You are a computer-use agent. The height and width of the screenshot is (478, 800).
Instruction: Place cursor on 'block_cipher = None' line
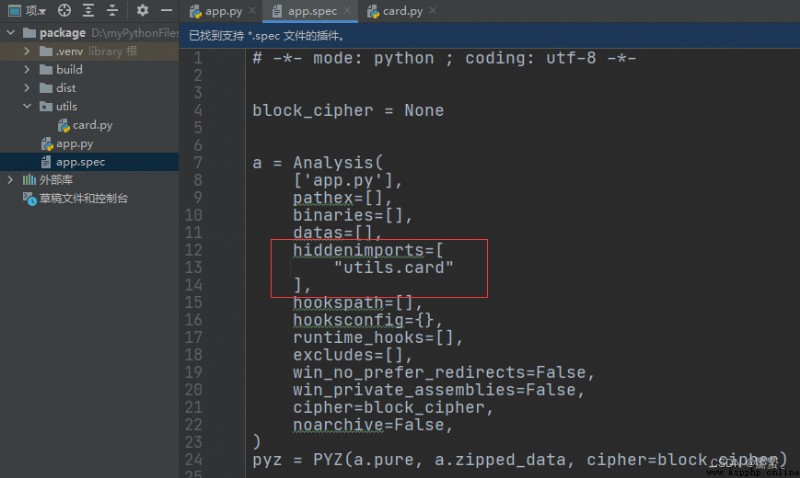[x=348, y=111]
